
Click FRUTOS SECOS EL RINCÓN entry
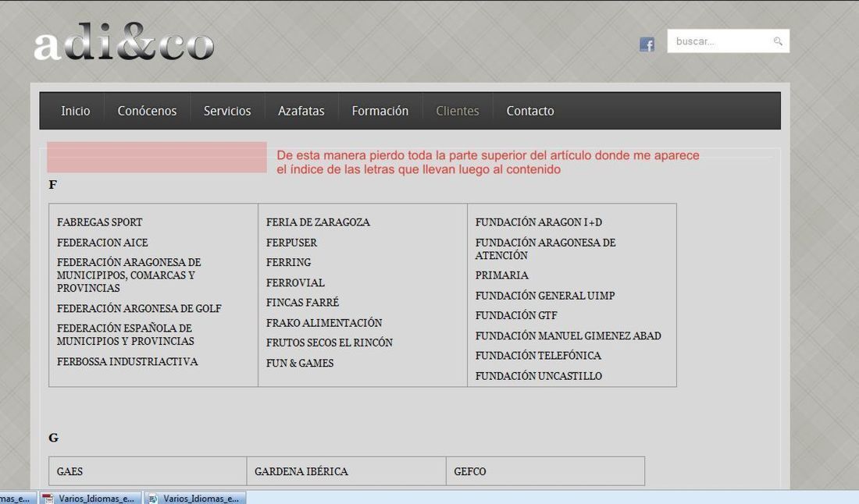tap(330, 343)
